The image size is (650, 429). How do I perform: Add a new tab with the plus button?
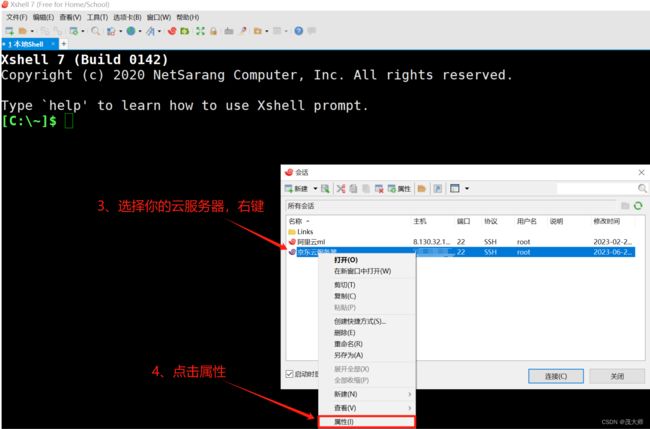coord(64,44)
